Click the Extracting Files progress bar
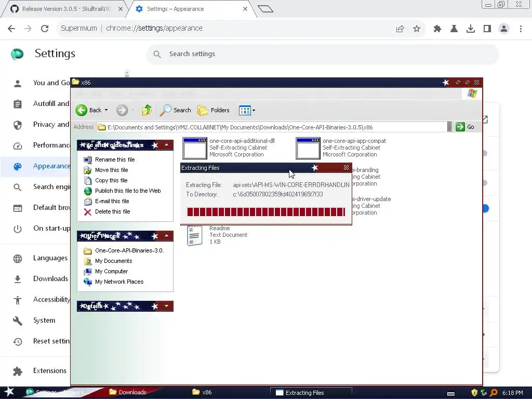 click(x=266, y=212)
